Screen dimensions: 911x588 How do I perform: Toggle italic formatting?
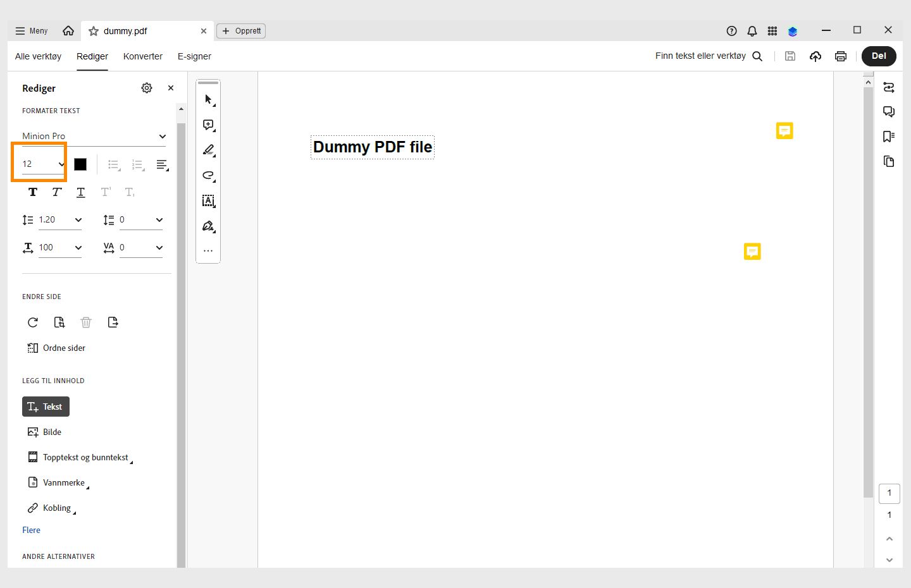pyautogui.click(x=56, y=192)
